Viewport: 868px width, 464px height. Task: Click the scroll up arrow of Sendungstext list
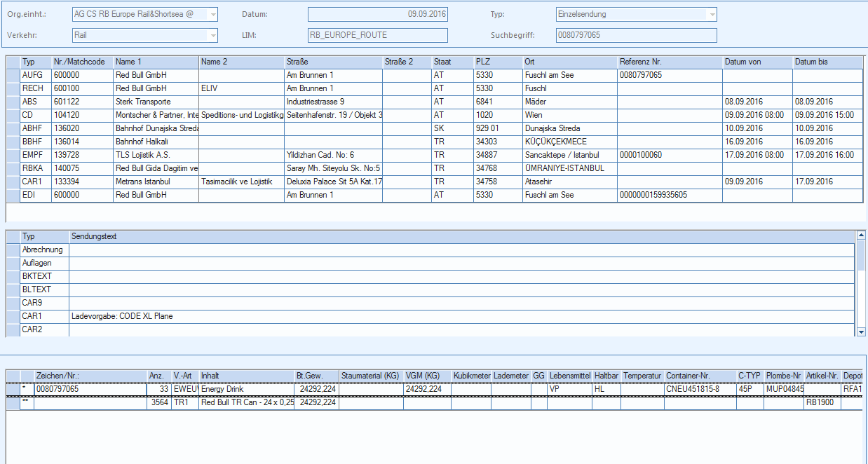862,236
